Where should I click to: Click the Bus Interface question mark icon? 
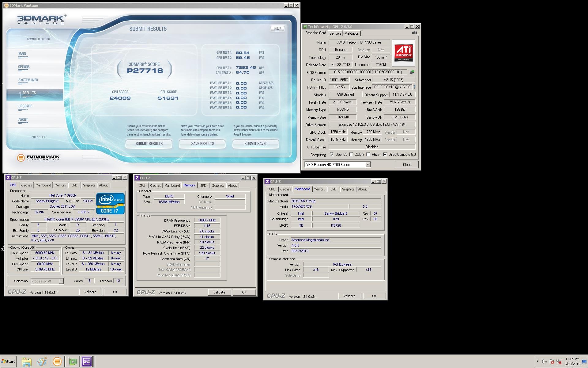[414, 87]
